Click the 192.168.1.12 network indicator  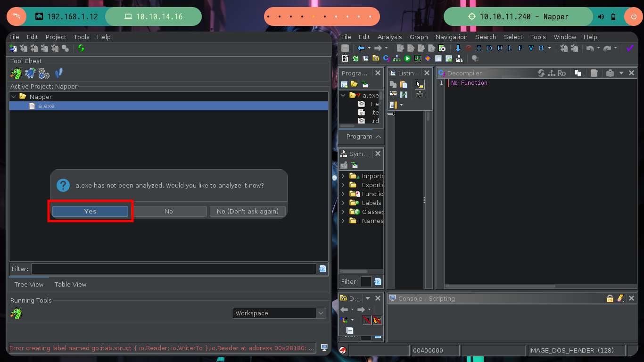[x=66, y=16]
